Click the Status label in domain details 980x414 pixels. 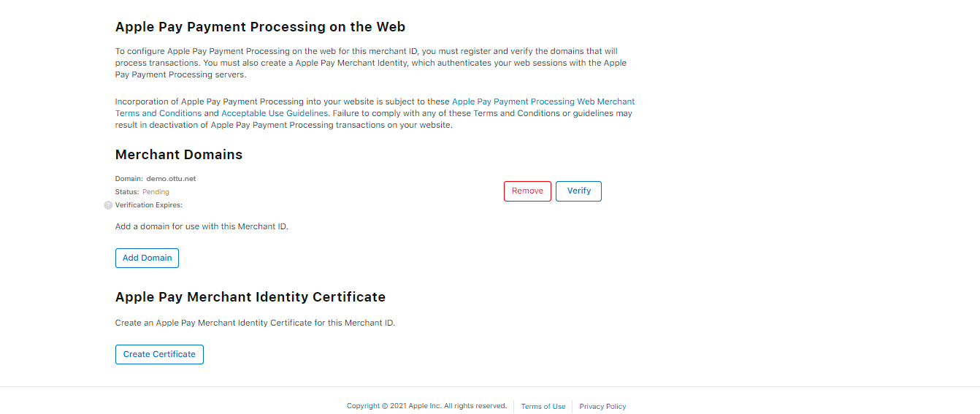pyautogui.click(x=126, y=192)
